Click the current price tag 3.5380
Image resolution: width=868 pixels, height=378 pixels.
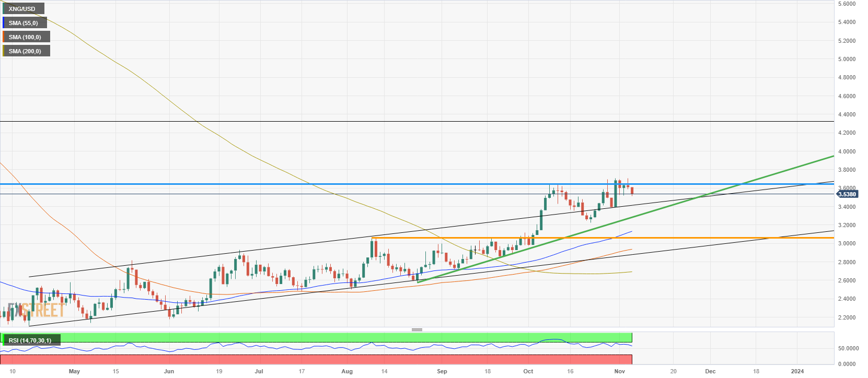847,194
